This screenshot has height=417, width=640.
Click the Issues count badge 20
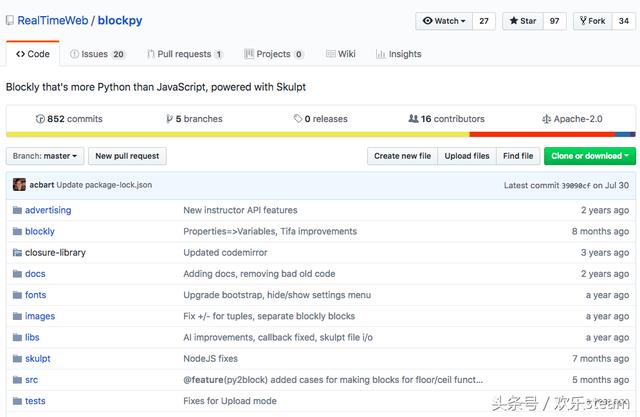point(118,54)
